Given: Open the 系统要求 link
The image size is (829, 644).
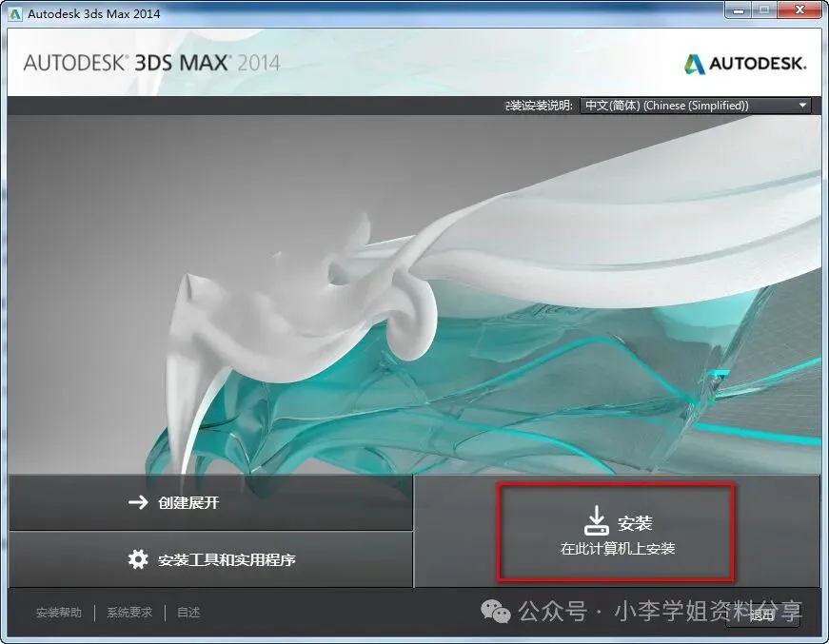Looking at the screenshot, I should pos(129,613).
